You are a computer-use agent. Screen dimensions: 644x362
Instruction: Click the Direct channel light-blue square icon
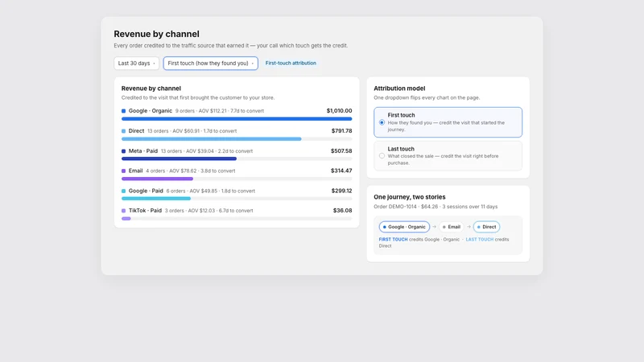[x=124, y=131]
